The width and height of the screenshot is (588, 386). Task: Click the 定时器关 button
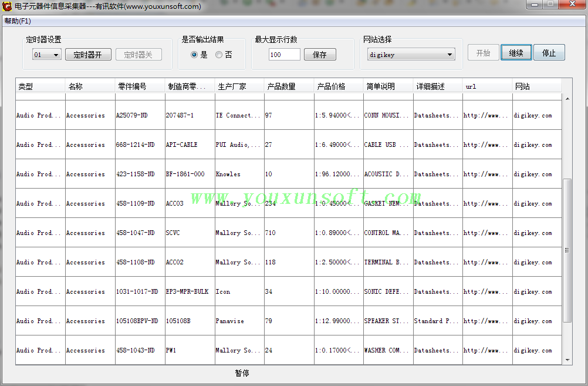coord(138,55)
